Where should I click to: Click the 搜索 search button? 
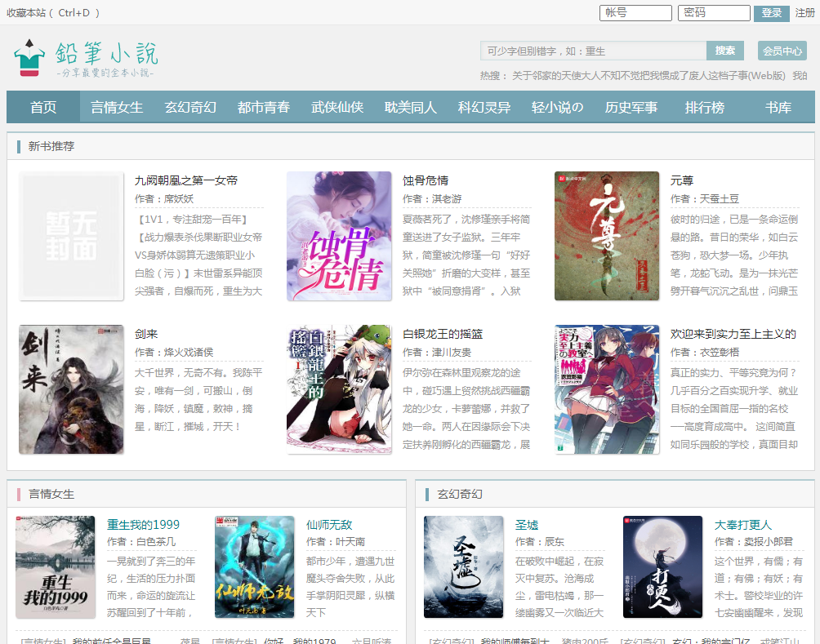pos(724,51)
